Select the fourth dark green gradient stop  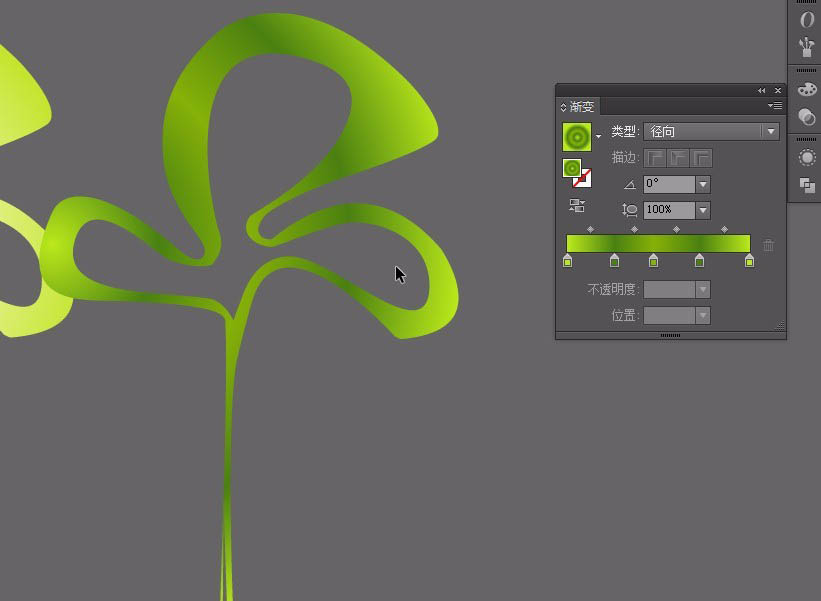pos(700,260)
